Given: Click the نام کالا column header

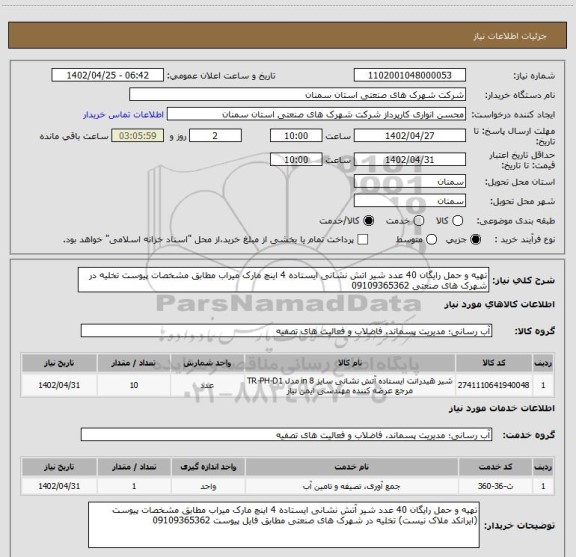Looking at the screenshot, I should click(350, 363).
